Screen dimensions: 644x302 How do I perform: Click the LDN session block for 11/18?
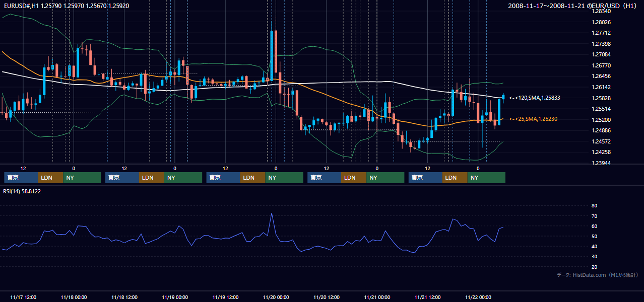tap(152, 178)
